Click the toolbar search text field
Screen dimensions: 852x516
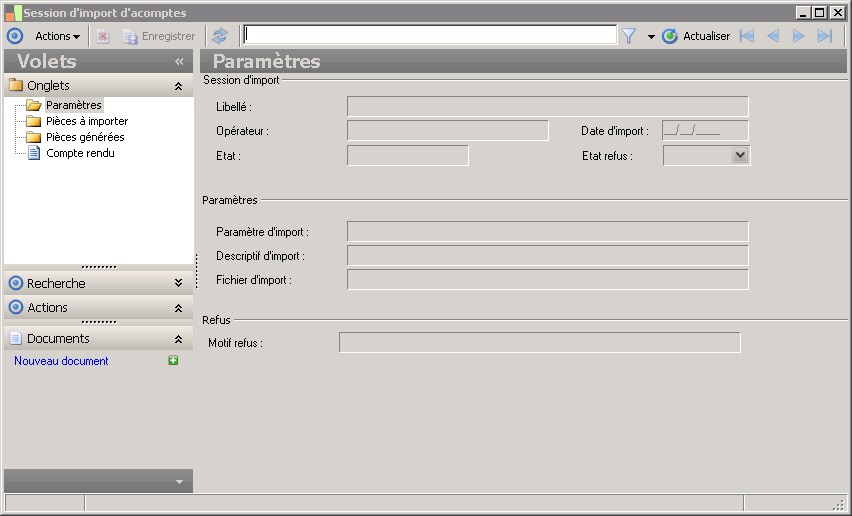click(430, 35)
